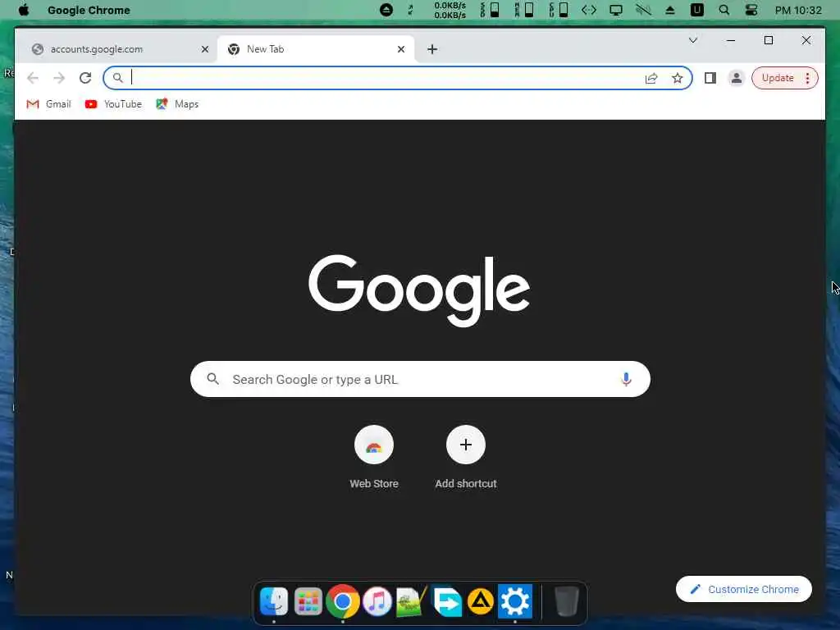This screenshot has height=630, width=840.
Task: Open Control Center toggles in menu bar
Action: click(x=751, y=10)
